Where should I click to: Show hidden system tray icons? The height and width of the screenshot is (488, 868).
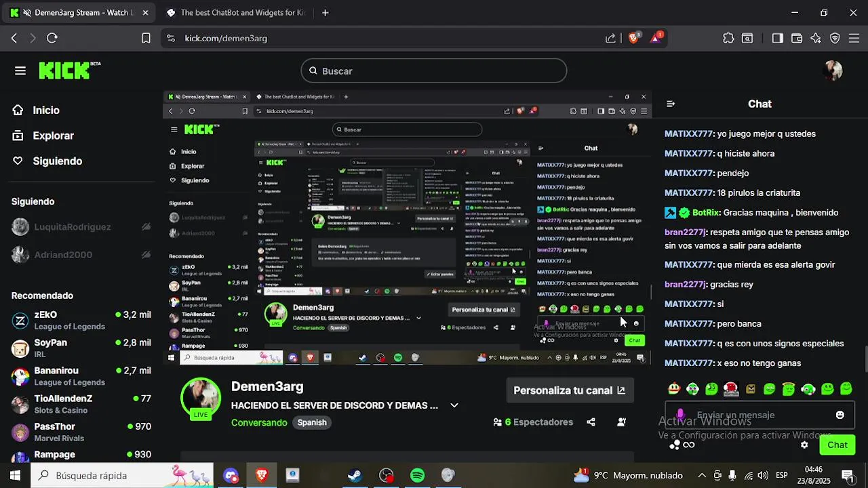[702, 475]
